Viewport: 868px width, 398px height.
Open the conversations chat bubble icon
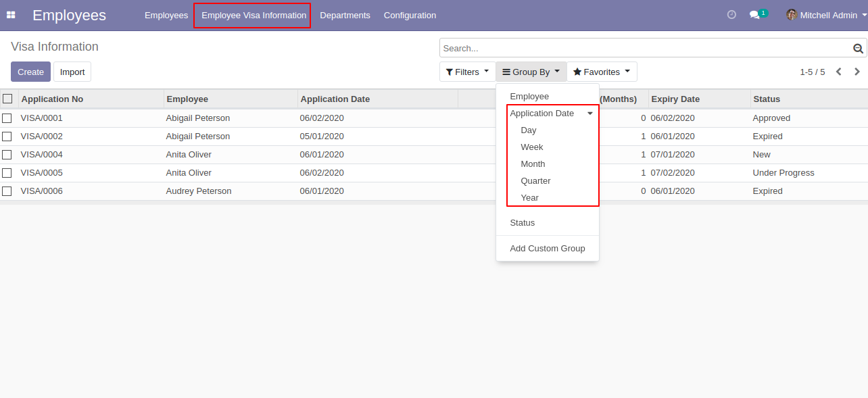[755, 15]
